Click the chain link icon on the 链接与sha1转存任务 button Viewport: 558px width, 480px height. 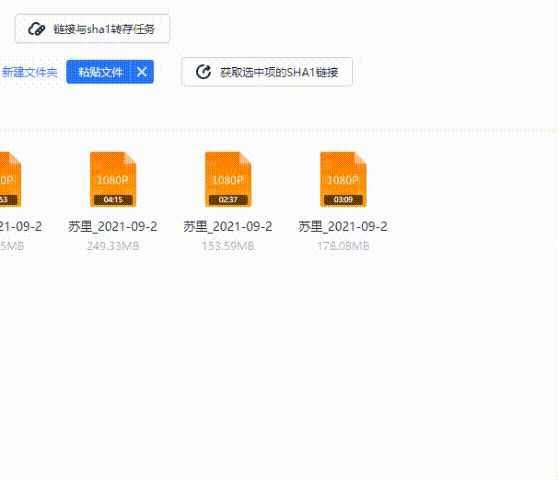[x=37, y=29]
